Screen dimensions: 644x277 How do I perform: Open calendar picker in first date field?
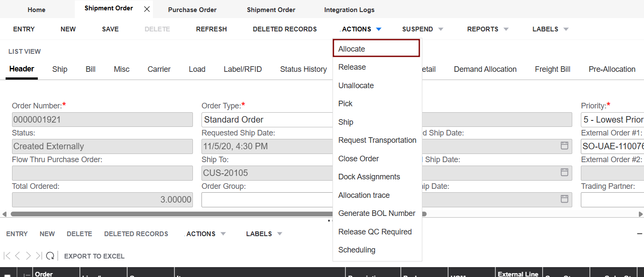(x=565, y=145)
